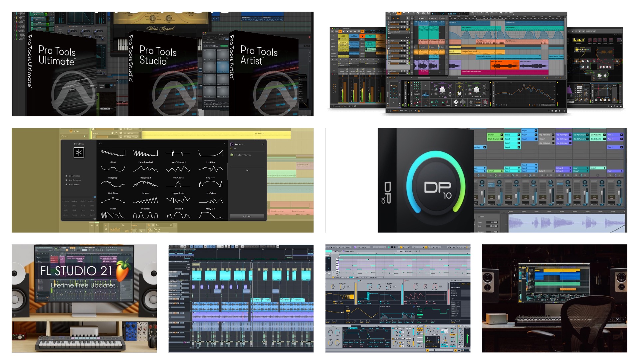Arm record on the shaker track
This screenshot has height=364, width=639.
click(112, 133)
